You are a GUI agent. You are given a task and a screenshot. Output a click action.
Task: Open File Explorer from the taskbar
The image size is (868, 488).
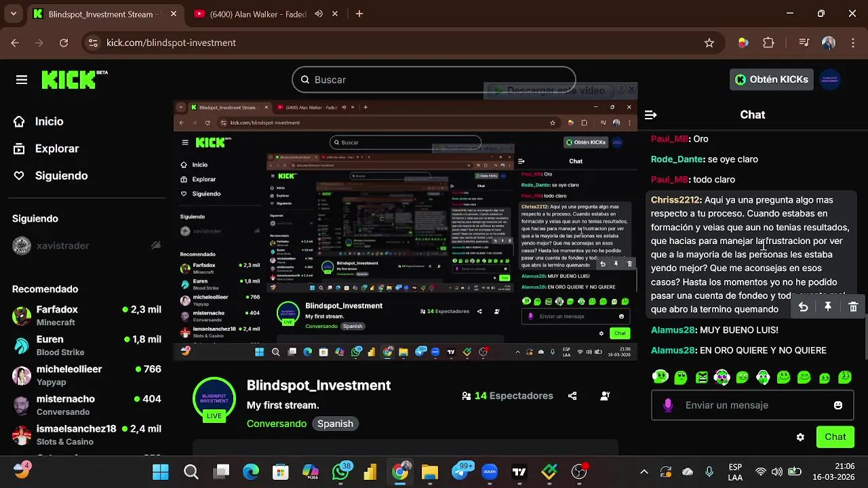[430, 472]
